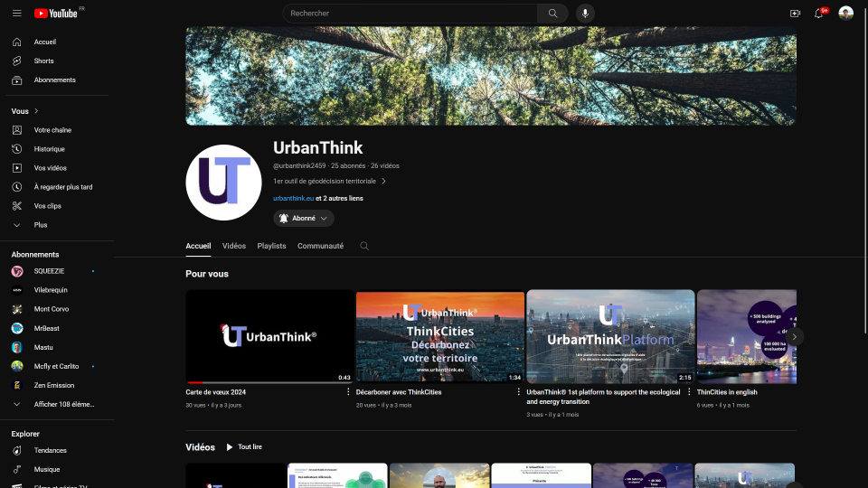This screenshot has width=868, height=488.
Task: Switch to the Playlists tab
Action: pyautogui.click(x=271, y=246)
